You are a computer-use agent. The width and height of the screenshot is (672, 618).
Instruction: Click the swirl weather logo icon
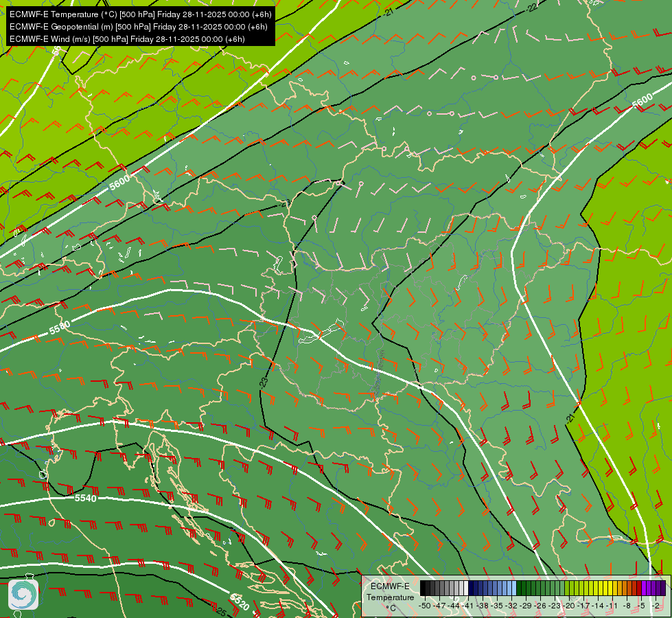pyautogui.click(x=23, y=595)
